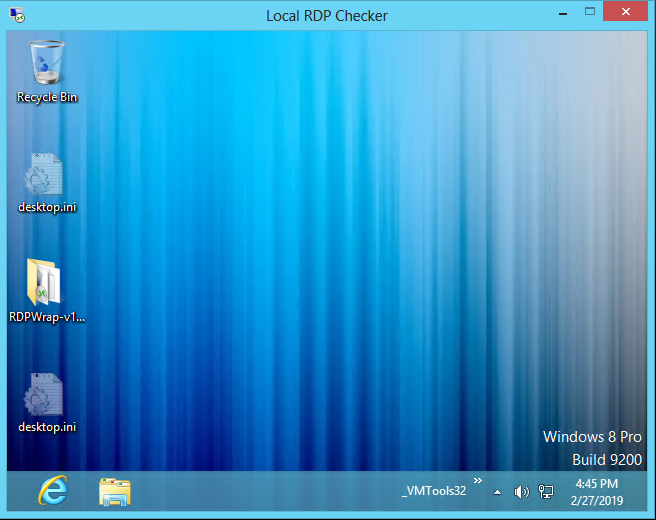Open the clock showing 4:45 PM

point(596,484)
